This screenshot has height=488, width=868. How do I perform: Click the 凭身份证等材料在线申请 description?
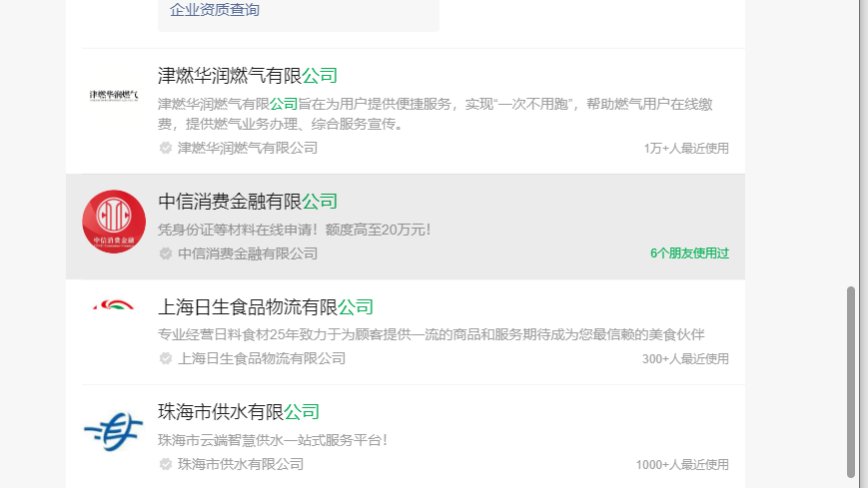294,230
